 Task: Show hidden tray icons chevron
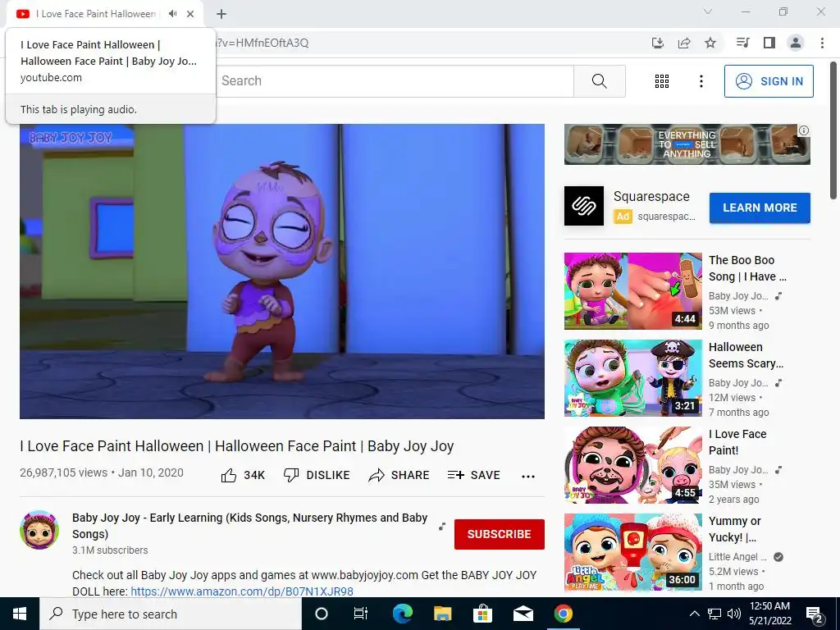[694, 614]
